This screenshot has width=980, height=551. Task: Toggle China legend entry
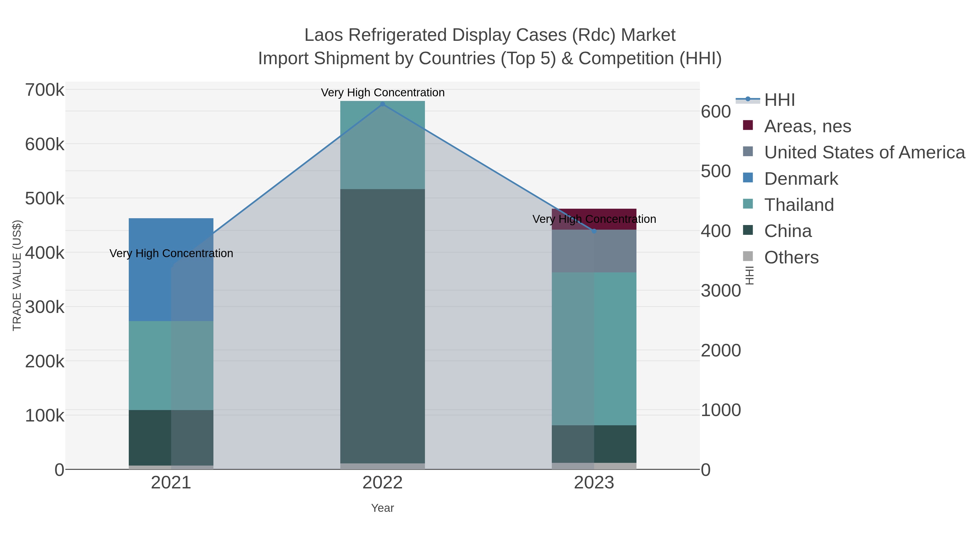777,231
